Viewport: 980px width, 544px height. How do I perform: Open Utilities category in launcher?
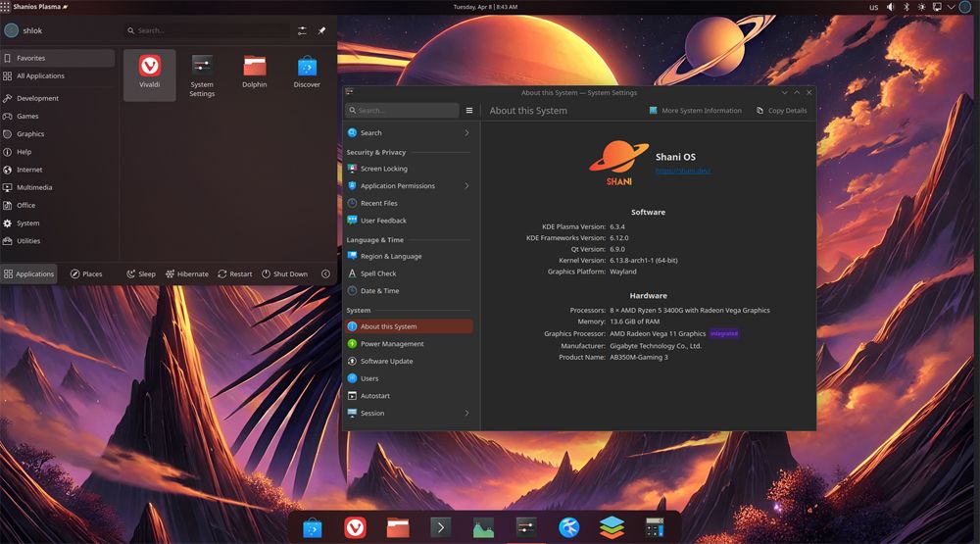58,241
